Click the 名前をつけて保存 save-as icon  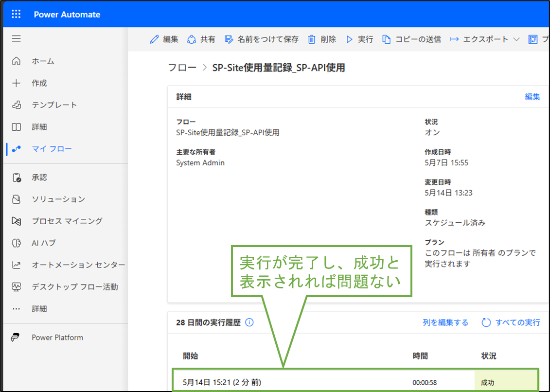click(x=229, y=39)
